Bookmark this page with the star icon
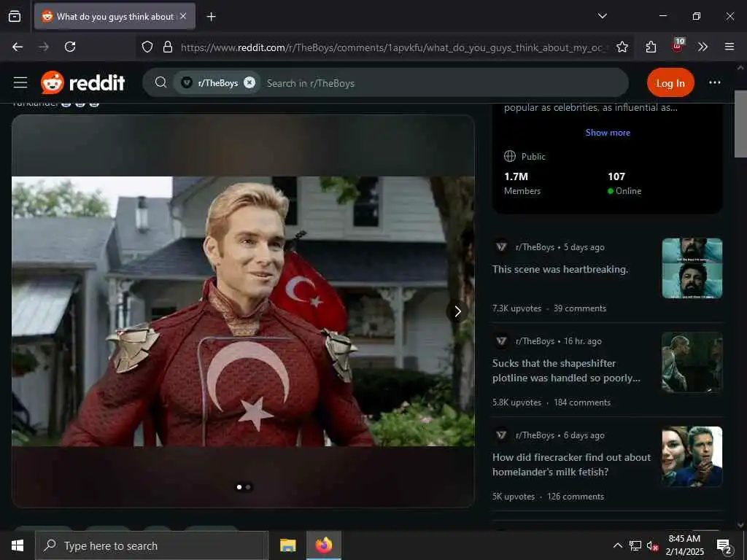 pos(622,47)
